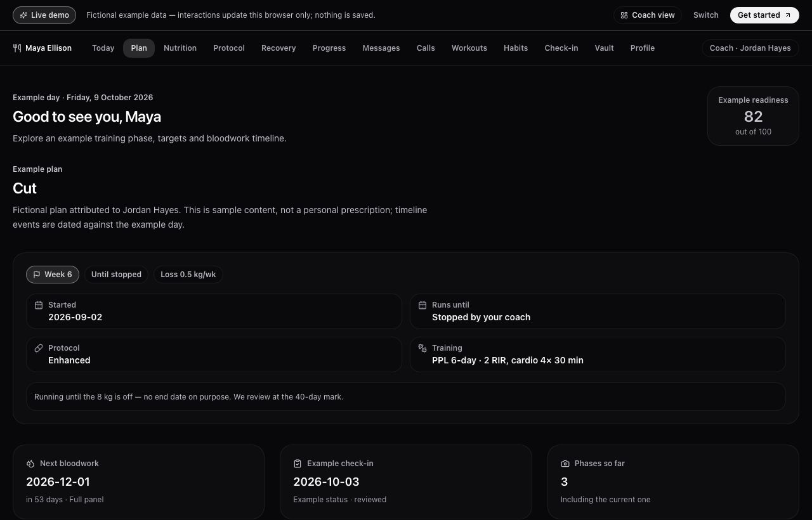Viewport: 812px width, 520px height.
Task: Click the Maya Ellison name in navigation
Action: pos(48,48)
